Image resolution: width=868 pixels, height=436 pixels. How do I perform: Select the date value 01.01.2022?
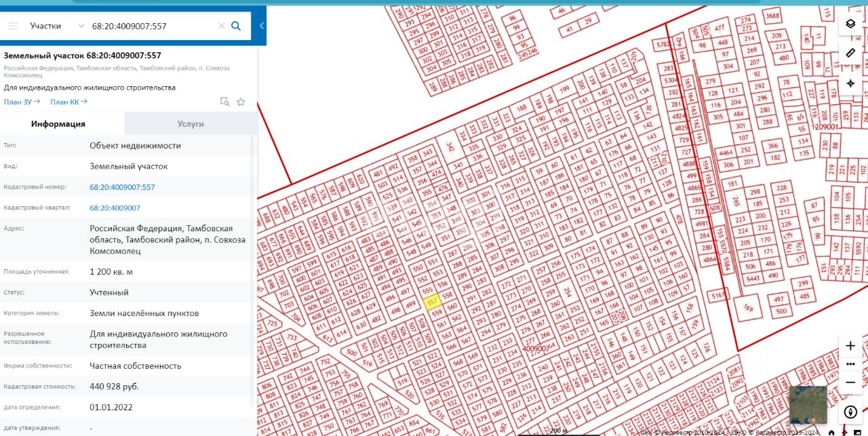[x=111, y=408]
